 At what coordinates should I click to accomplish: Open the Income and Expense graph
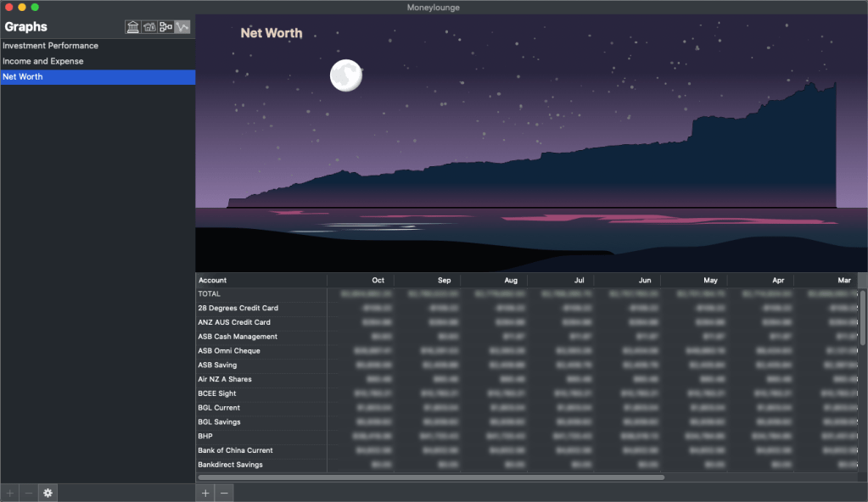coord(43,61)
